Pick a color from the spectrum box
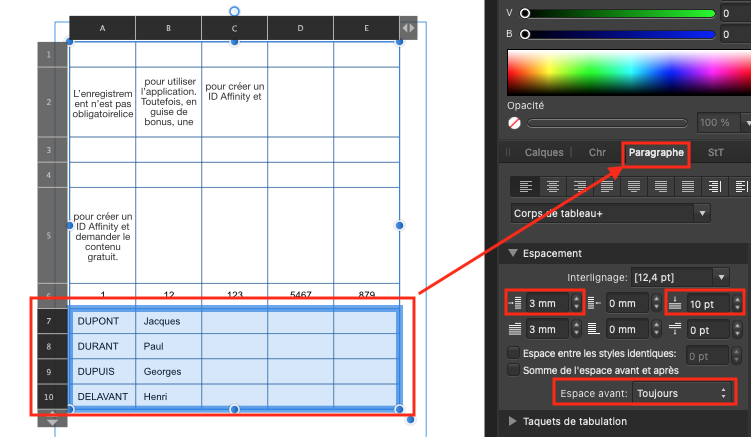 pyautogui.click(x=629, y=72)
